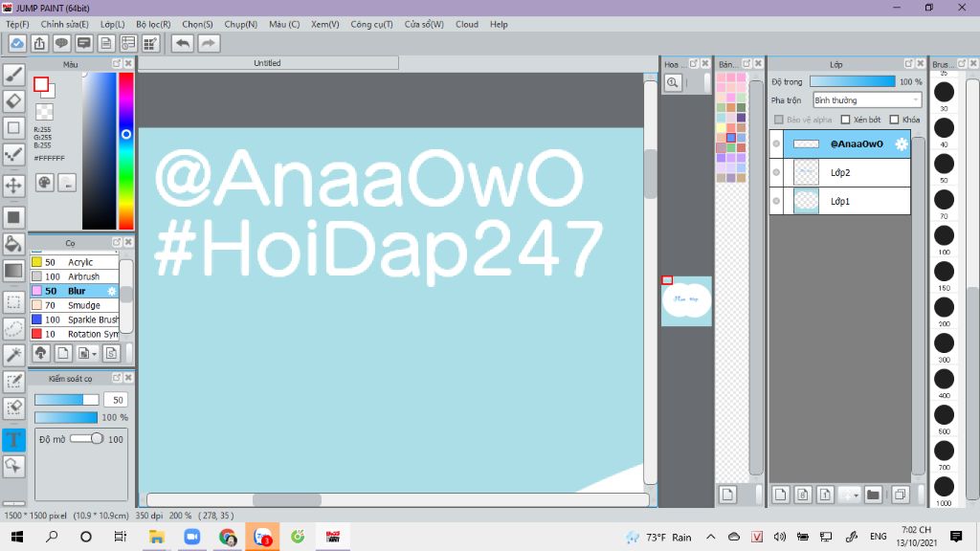This screenshot has height=551, width=980.
Task: Switch to the Untitled document tab
Action: pyautogui.click(x=268, y=63)
